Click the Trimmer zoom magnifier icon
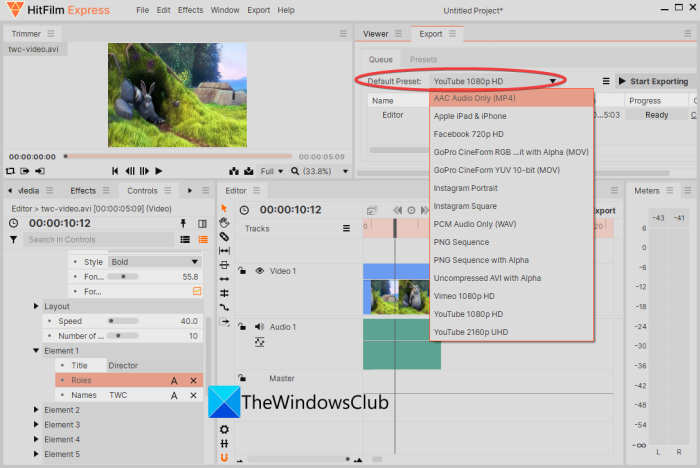The width and height of the screenshot is (700, 468). pos(295,171)
